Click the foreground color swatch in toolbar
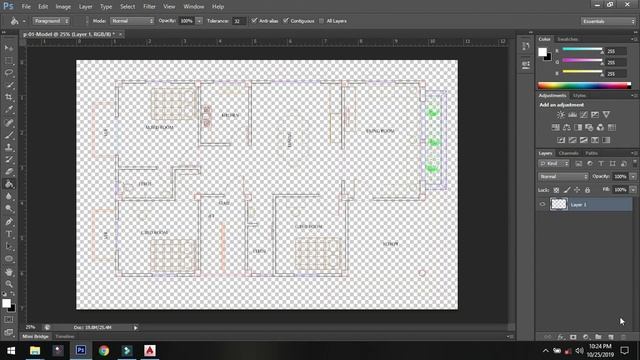640x360 pixels. [6, 303]
